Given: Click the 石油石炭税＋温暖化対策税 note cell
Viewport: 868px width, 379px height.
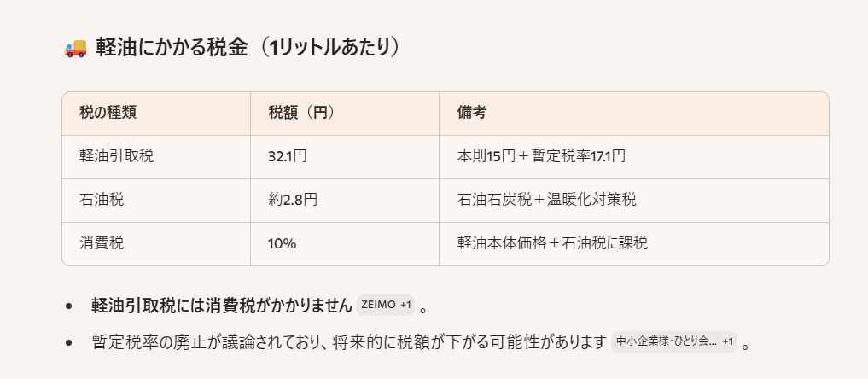Looking at the screenshot, I should pos(547,201).
